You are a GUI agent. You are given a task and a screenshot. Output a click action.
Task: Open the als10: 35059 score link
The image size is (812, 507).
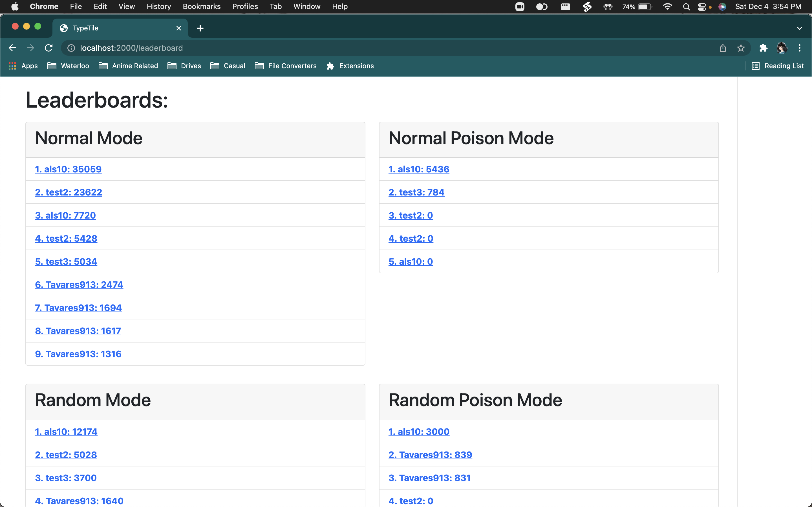68,169
